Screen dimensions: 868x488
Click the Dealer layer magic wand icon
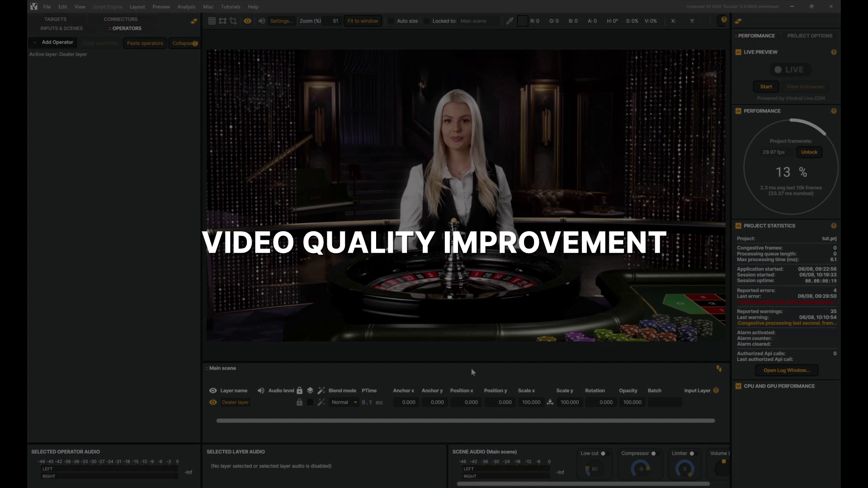(321, 402)
